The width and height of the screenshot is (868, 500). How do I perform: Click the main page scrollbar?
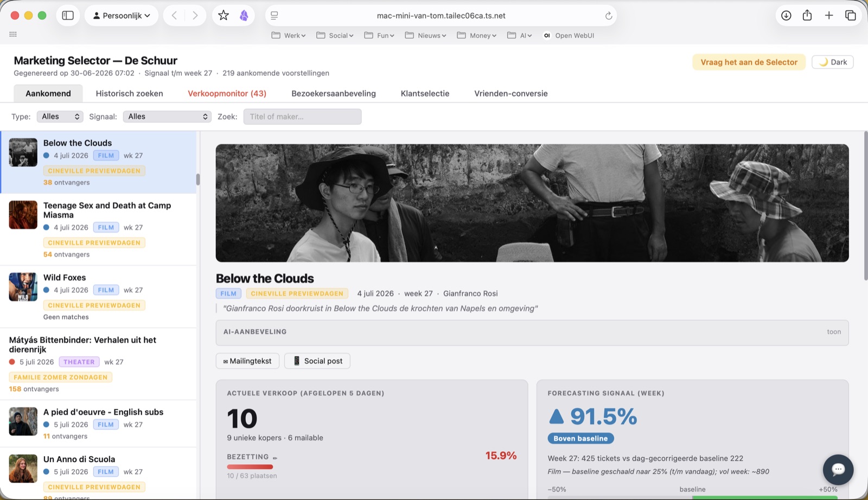pyautogui.click(x=865, y=206)
